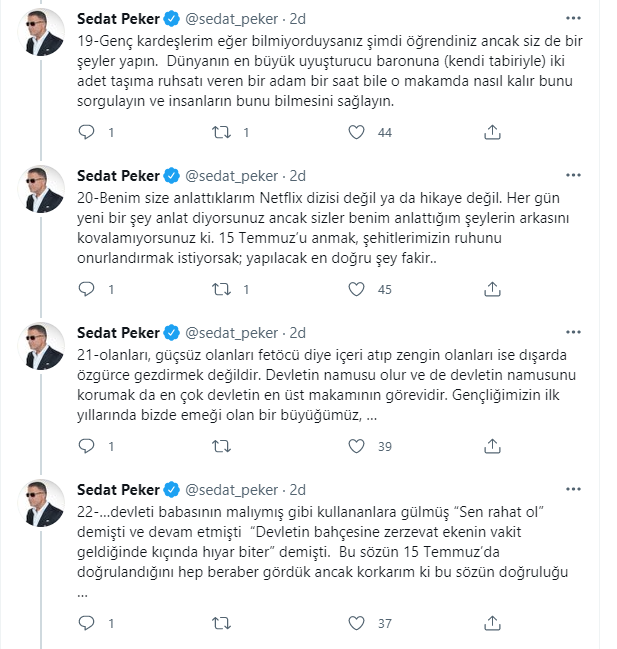Open the 2d timestamp on tweet 21

[x=297, y=333]
